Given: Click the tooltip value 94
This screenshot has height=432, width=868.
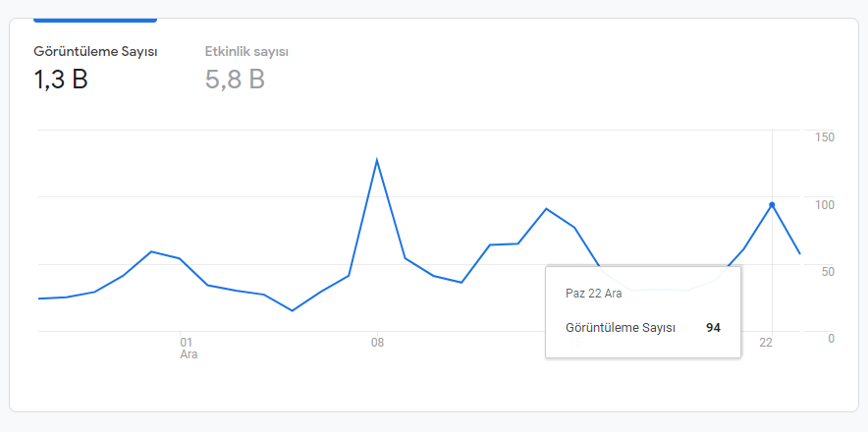Looking at the screenshot, I should click(713, 328).
